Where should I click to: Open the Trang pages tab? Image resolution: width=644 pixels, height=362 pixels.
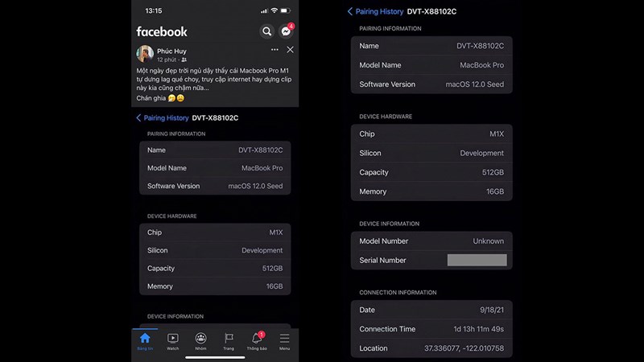pyautogui.click(x=229, y=341)
